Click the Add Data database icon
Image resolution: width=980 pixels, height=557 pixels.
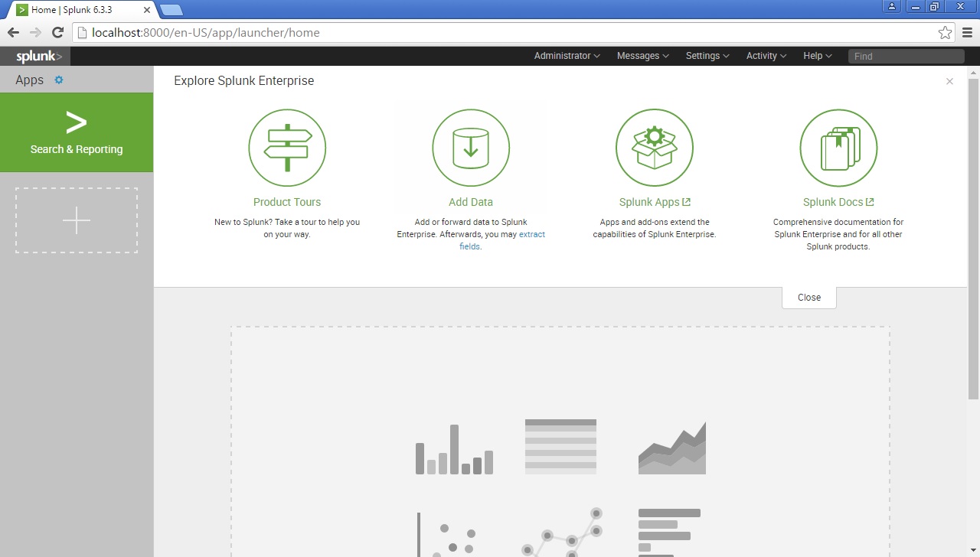tap(471, 148)
